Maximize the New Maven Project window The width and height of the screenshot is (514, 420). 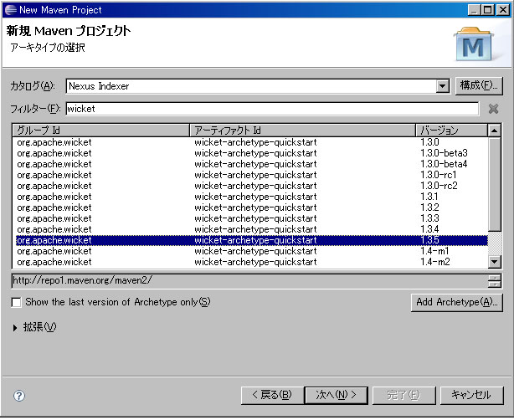tap(488, 10)
